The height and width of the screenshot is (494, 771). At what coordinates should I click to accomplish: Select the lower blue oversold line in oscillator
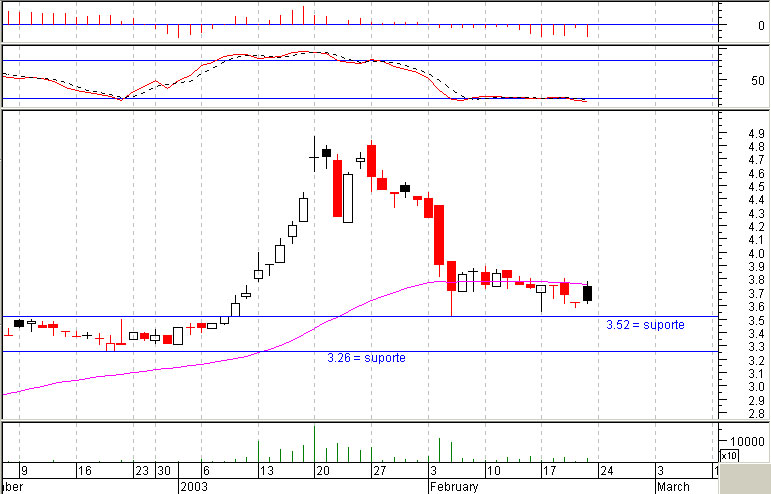pyautogui.click(x=360, y=99)
